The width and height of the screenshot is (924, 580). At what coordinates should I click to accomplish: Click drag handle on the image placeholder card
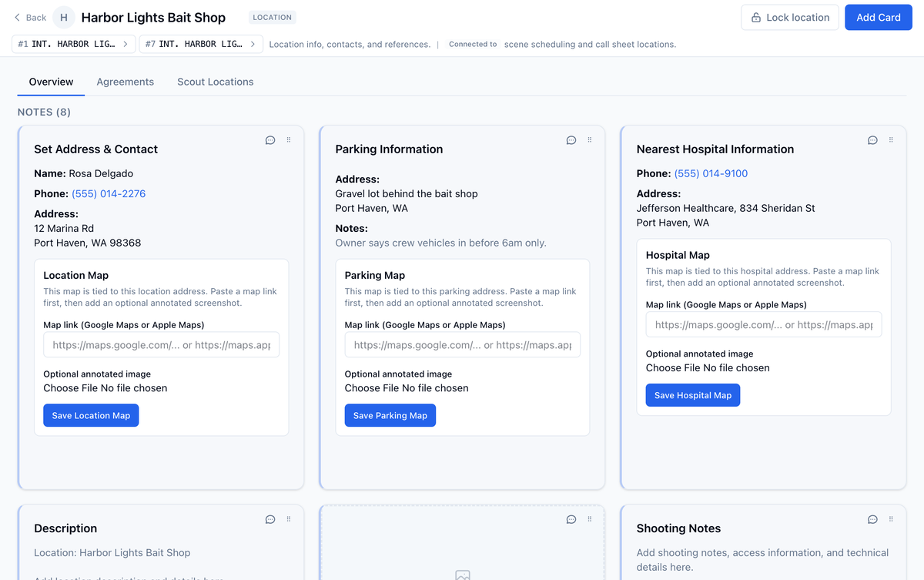tap(590, 519)
